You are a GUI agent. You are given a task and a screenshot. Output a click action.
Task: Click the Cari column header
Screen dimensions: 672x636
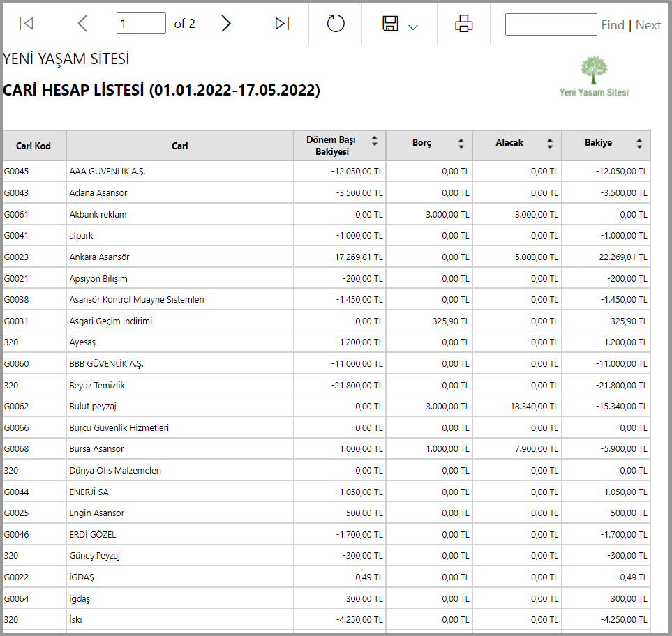click(x=180, y=146)
